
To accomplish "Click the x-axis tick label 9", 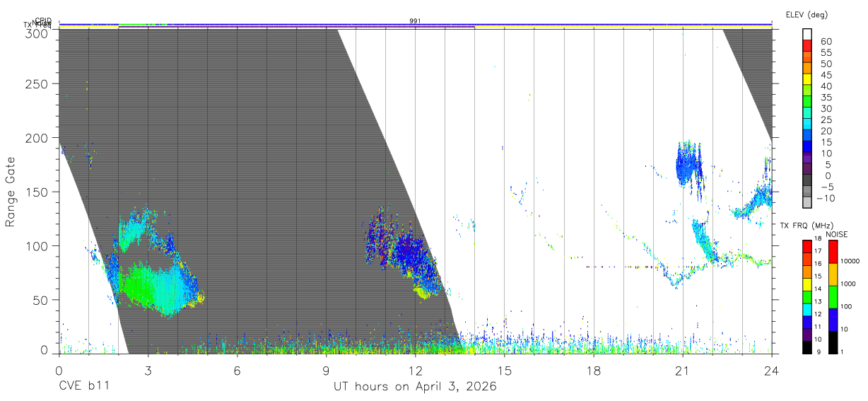I will pyautogui.click(x=326, y=370).
